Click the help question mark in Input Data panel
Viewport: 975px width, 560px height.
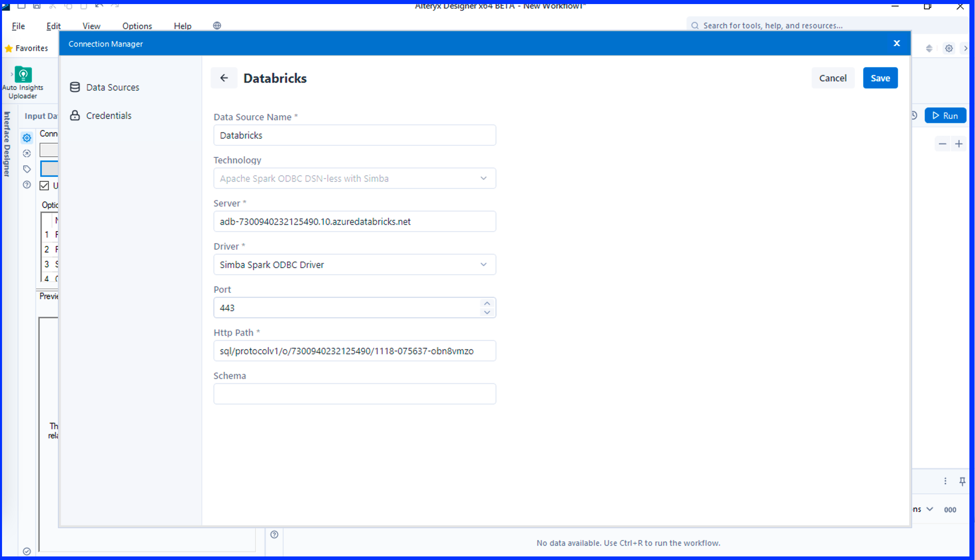[27, 185]
